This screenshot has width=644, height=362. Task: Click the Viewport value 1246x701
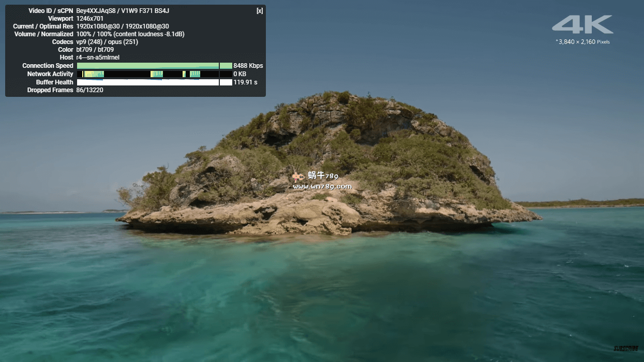[90, 19]
